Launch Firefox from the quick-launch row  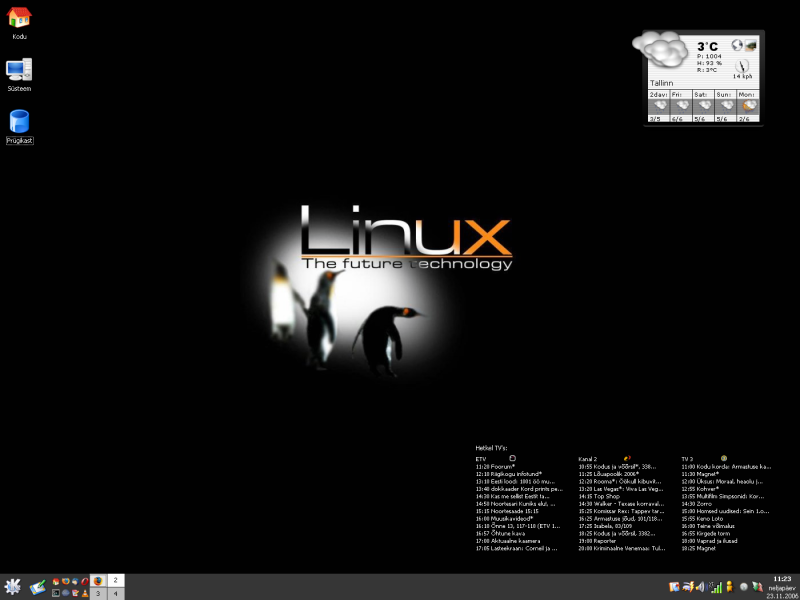point(66,582)
